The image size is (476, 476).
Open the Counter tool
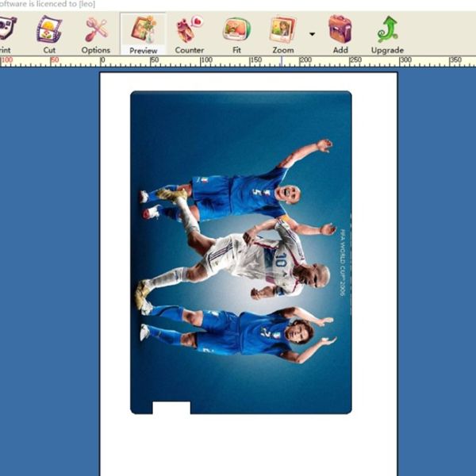coord(189,32)
